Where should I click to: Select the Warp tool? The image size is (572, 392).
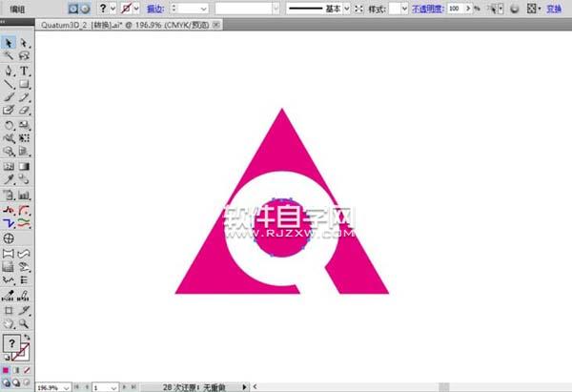point(9,138)
